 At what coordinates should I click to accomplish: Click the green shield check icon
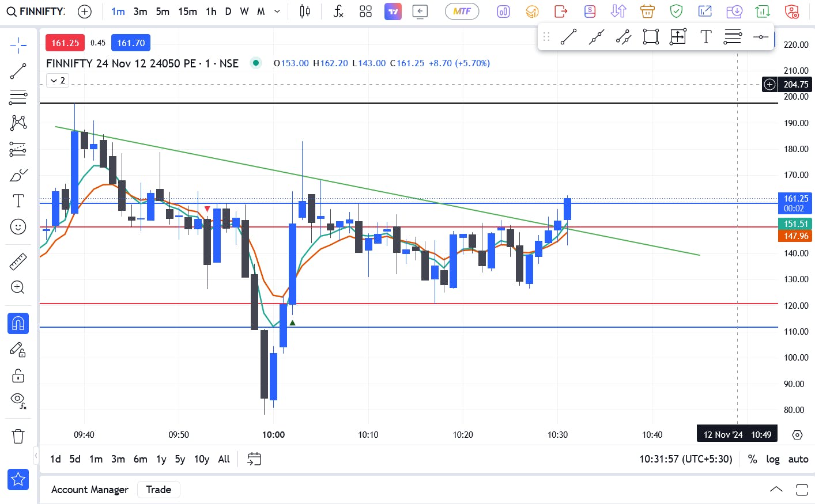coord(676,12)
